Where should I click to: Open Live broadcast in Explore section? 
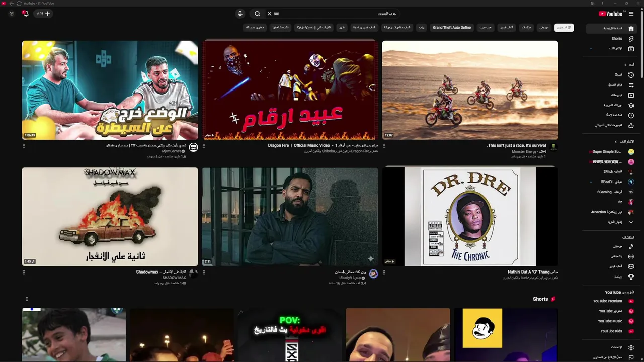(611, 256)
